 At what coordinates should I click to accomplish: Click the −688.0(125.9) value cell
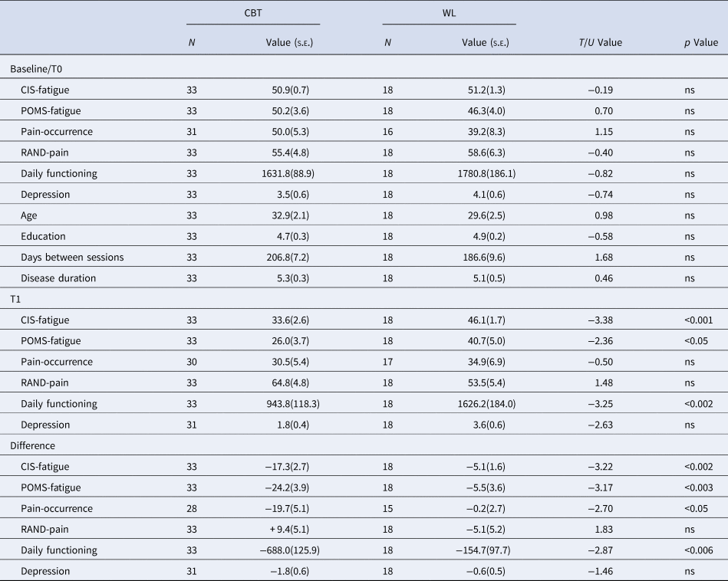(x=279, y=550)
